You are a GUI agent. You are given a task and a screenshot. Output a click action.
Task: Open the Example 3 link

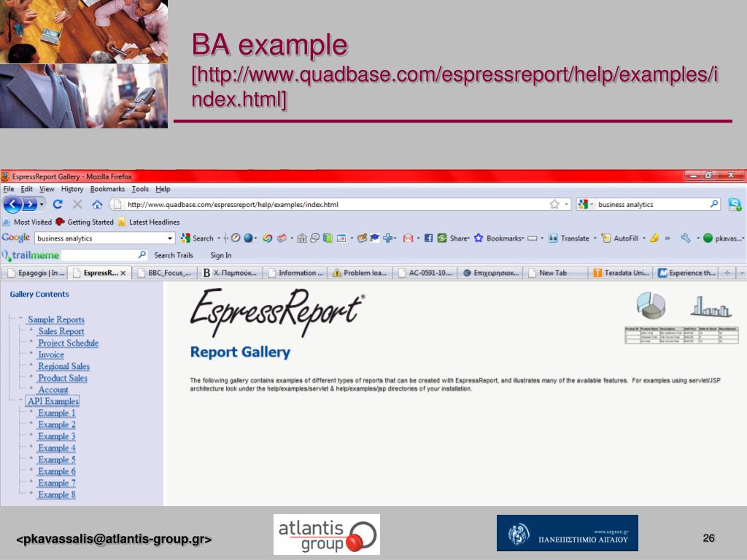[57, 436]
